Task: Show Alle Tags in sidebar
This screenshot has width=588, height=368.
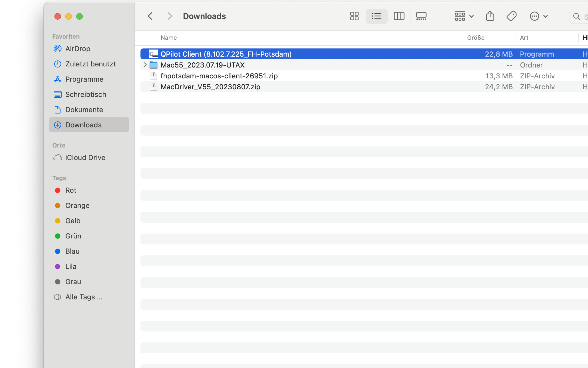Action: (89, 297)
